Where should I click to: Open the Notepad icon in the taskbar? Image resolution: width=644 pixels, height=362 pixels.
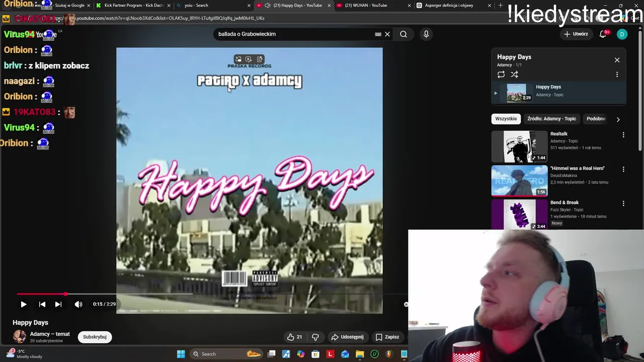pos(404,354)
